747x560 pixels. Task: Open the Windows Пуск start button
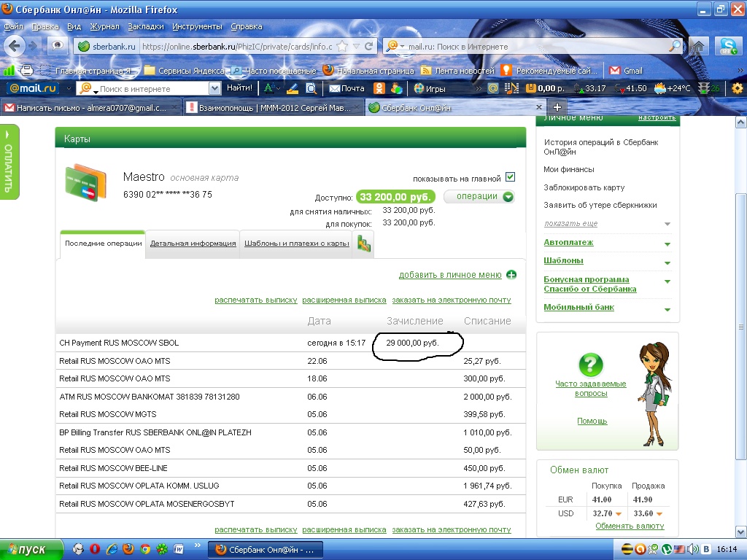coord(31,549)
